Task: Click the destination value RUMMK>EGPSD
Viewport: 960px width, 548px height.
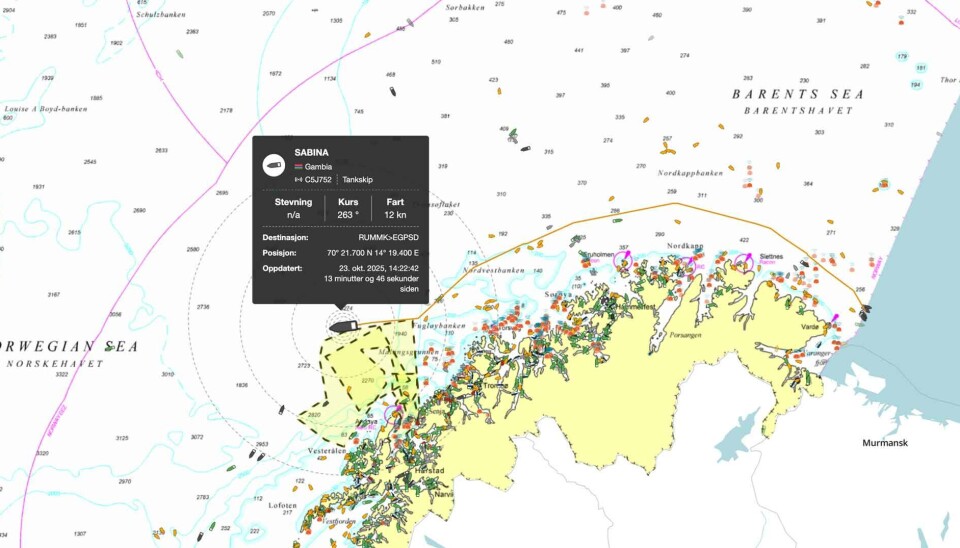Action: click(388, 238)
